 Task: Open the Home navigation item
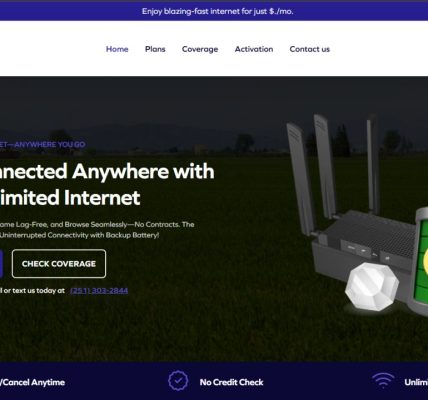(117, 49)
